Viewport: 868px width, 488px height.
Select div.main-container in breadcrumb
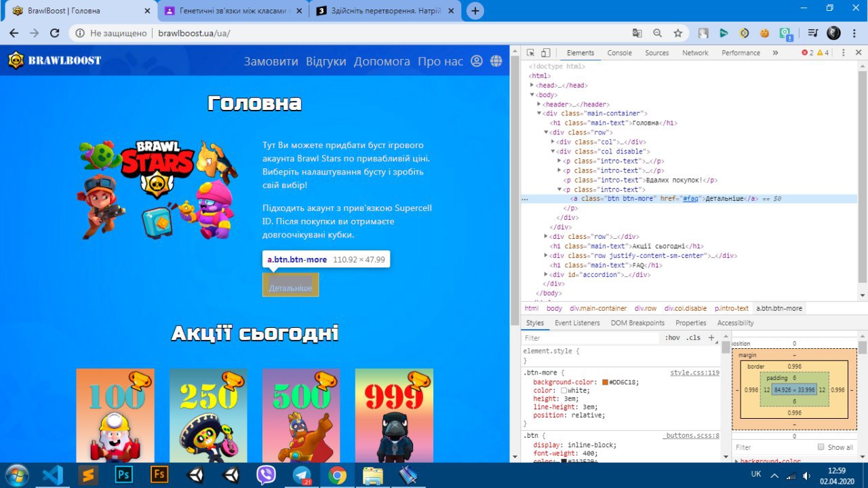point(598,308)
